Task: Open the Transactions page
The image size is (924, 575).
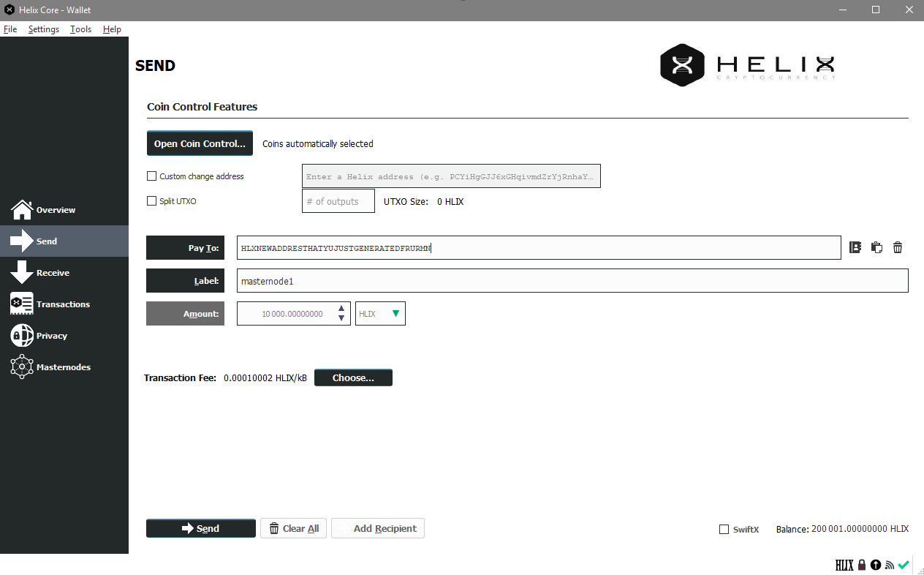Action: click(64, 304)
